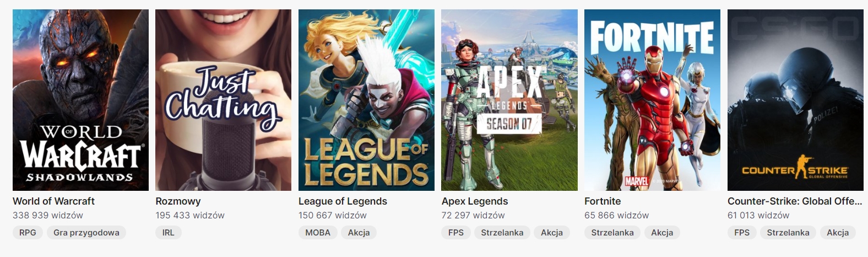Open the Apex Legends title link
868x257 pixels.
coord(475,201)
